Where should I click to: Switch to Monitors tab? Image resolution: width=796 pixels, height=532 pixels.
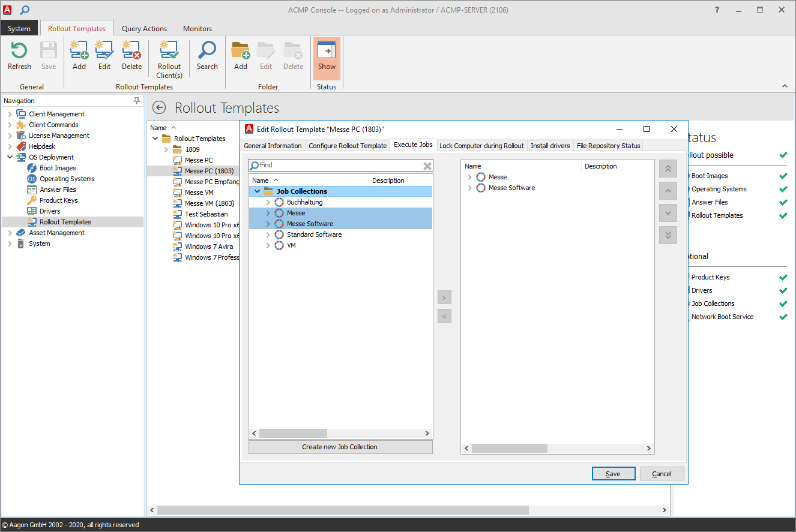[197, 28]
